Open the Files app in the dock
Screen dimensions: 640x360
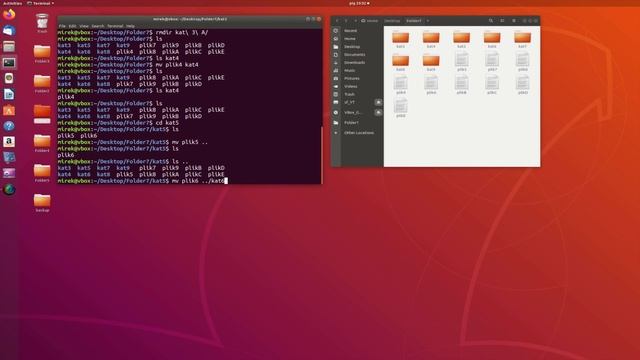point(9,47)
